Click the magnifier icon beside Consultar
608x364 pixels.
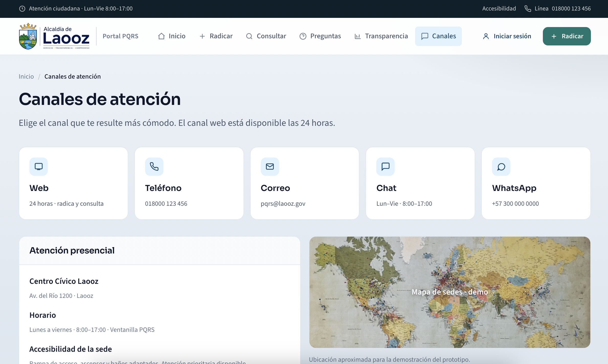point(249,36)
